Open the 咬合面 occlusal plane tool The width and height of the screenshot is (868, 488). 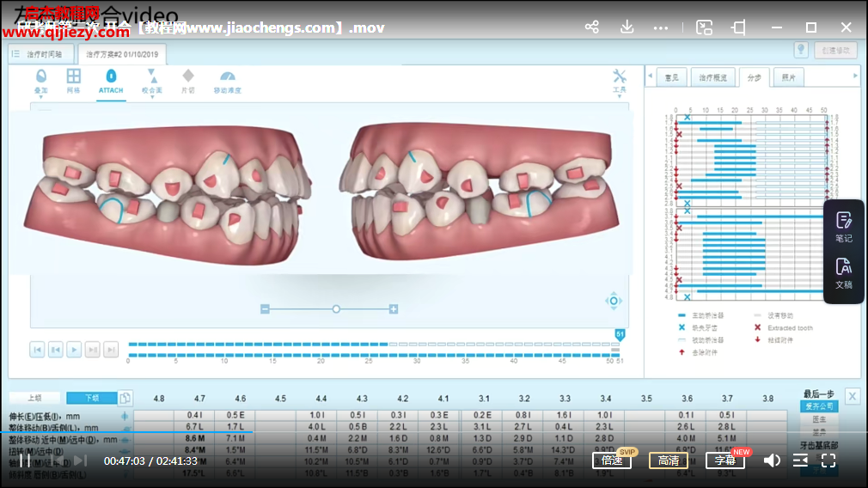click(151, 76)
